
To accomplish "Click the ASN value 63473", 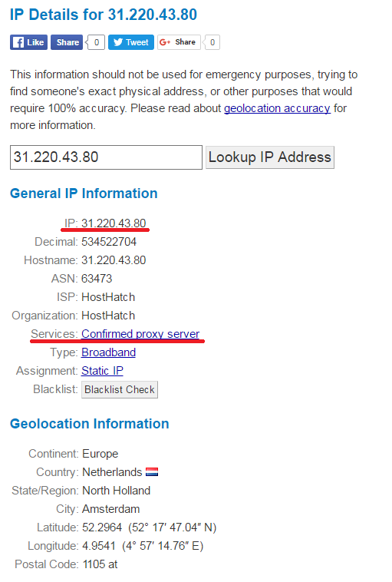I will pyautogui.click(x=97, y=279).
